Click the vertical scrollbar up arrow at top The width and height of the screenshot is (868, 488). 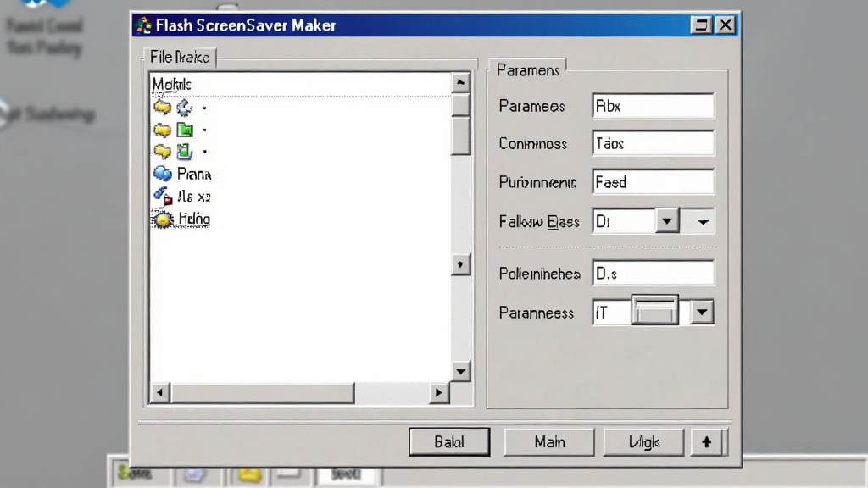point(460,82)
